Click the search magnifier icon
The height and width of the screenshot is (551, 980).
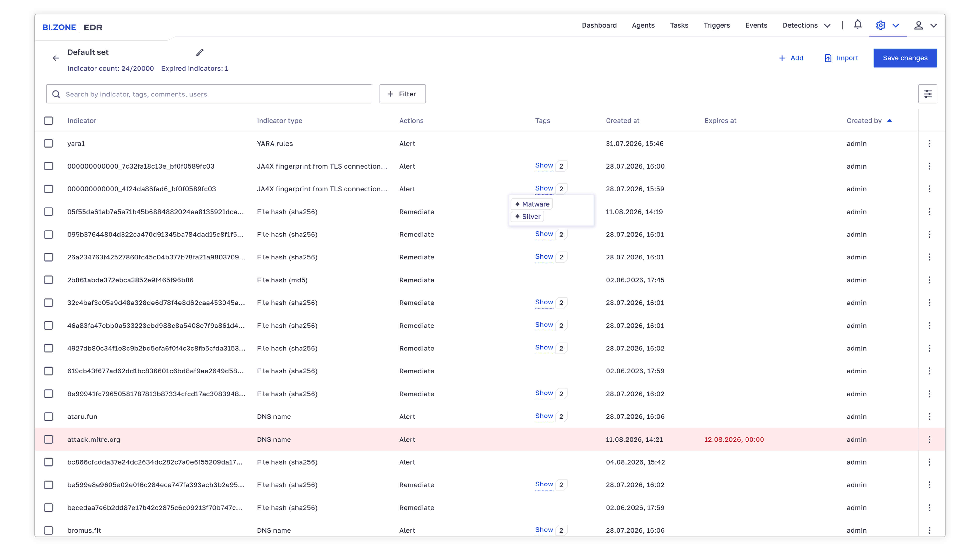point(56,94)
